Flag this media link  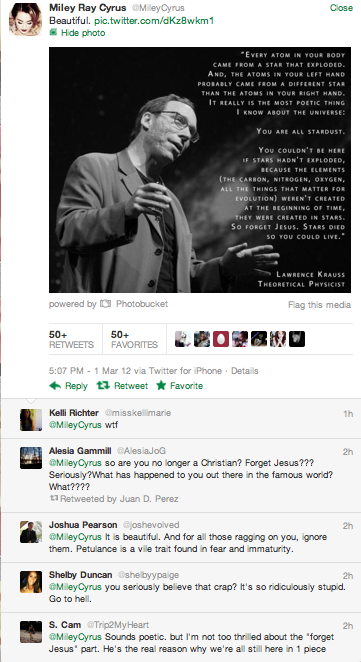[x=319, y=304]
